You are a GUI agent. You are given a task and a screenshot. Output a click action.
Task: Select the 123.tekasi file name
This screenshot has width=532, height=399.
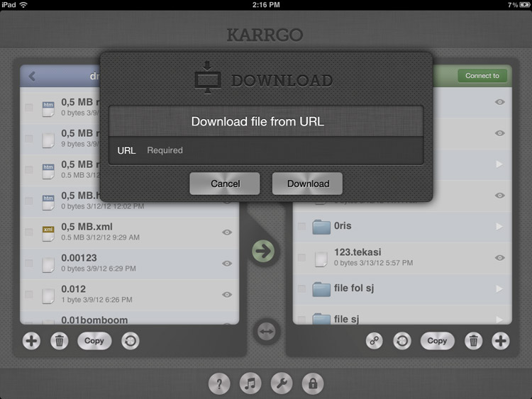click(x=358, y=252)
